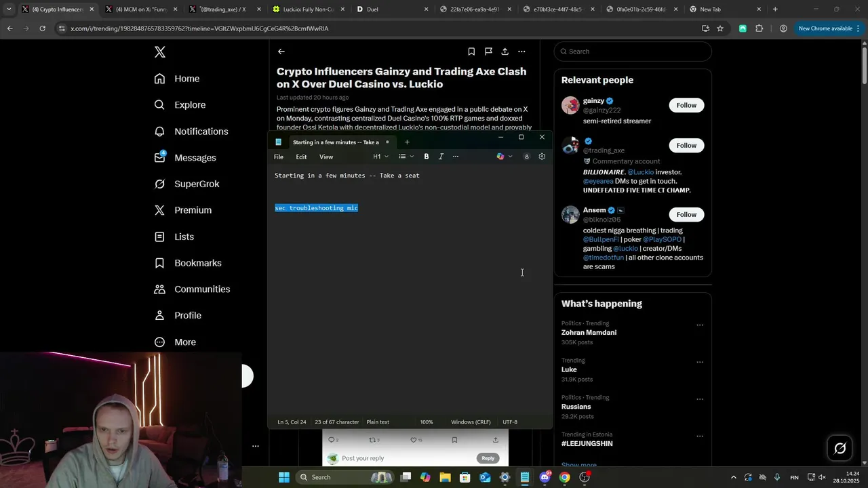Open Luke trend options menu

coord(700,363)
